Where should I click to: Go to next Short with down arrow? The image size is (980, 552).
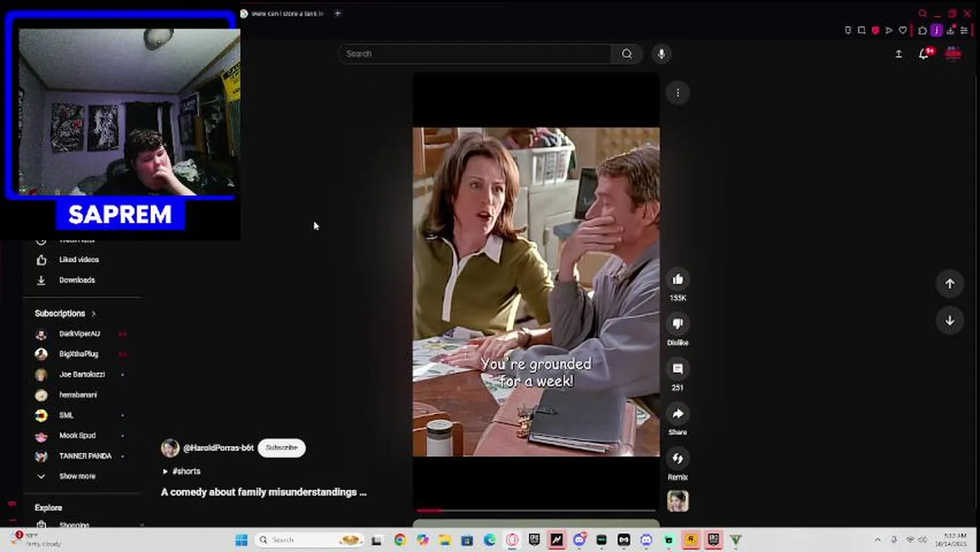click(x=949, y=320)
